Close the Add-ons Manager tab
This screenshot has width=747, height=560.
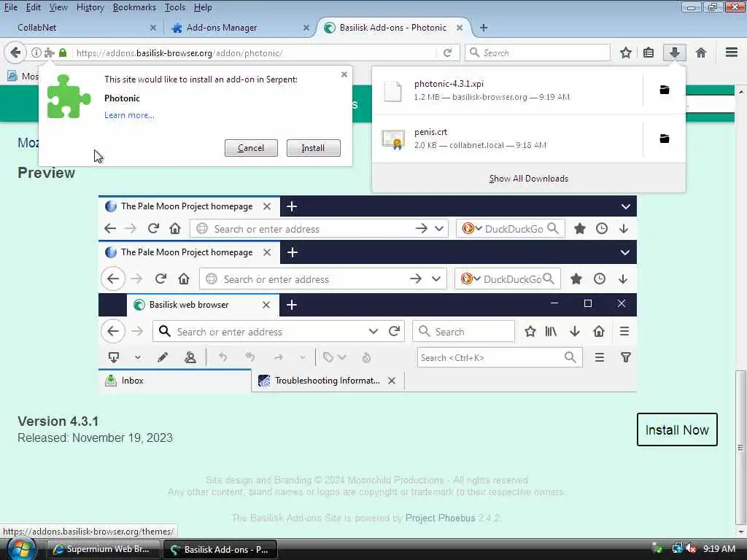pyautogui.click(x=306, y=28)
